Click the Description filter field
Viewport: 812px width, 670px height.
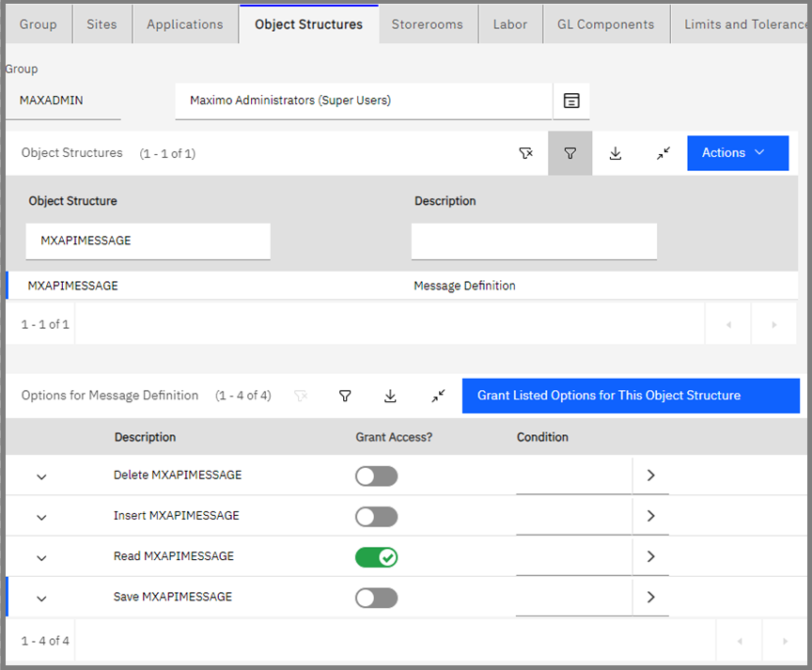pos(534,241)
